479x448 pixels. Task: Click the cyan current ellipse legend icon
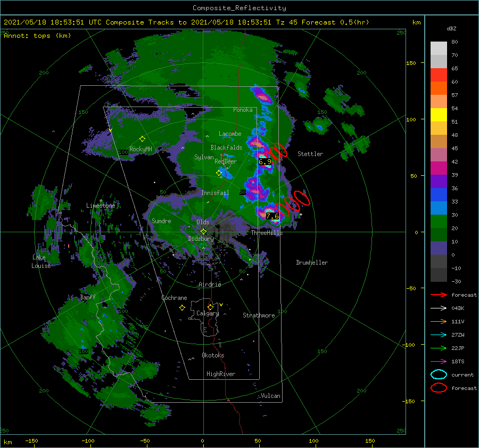(439, 374)
